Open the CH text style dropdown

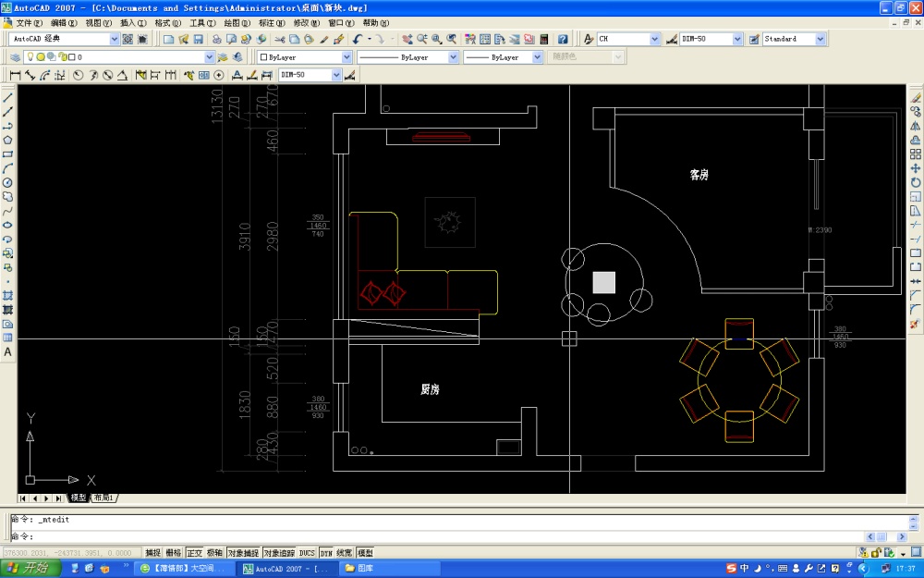tap(654, 40)
